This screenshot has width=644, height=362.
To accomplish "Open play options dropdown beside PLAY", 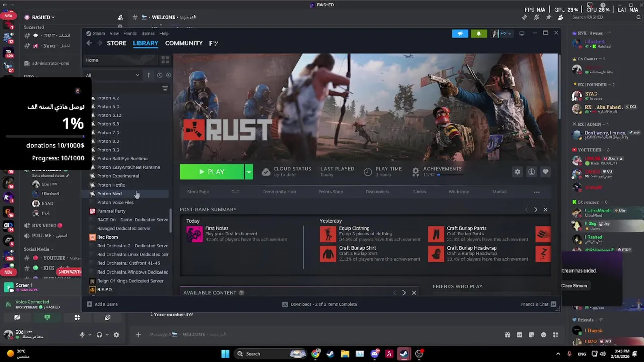I will [248, 172].
